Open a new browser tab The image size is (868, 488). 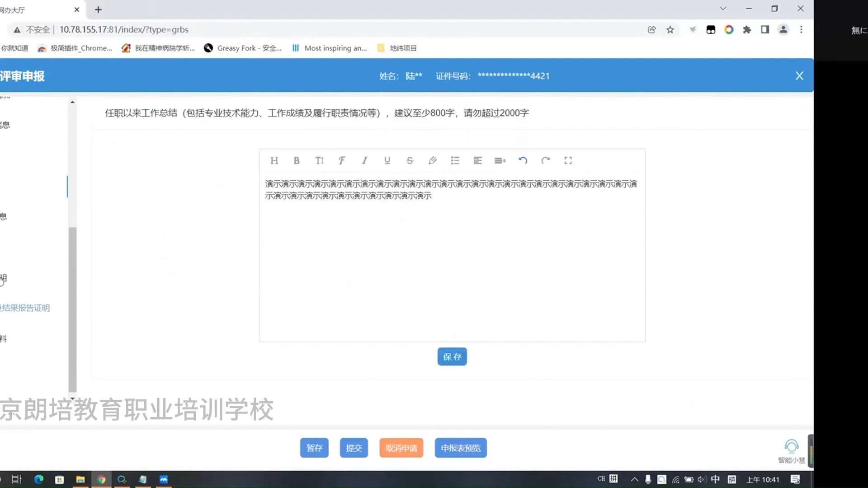pos(98,9)
